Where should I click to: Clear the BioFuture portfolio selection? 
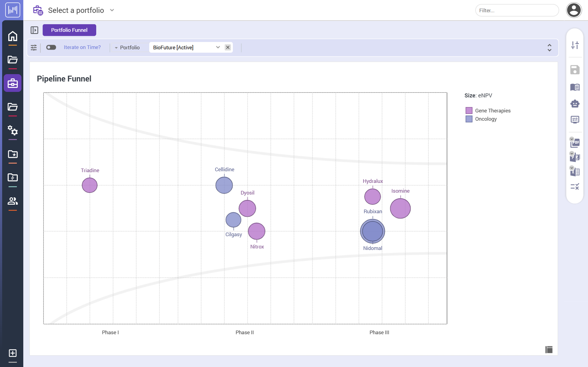tap(228, 47)
